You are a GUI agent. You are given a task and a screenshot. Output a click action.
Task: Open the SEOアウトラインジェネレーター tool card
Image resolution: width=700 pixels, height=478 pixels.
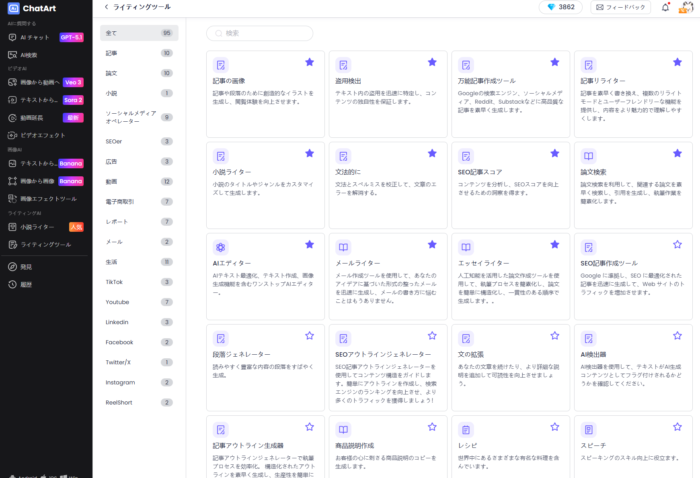pyautogui.click(x=388, y=368)
